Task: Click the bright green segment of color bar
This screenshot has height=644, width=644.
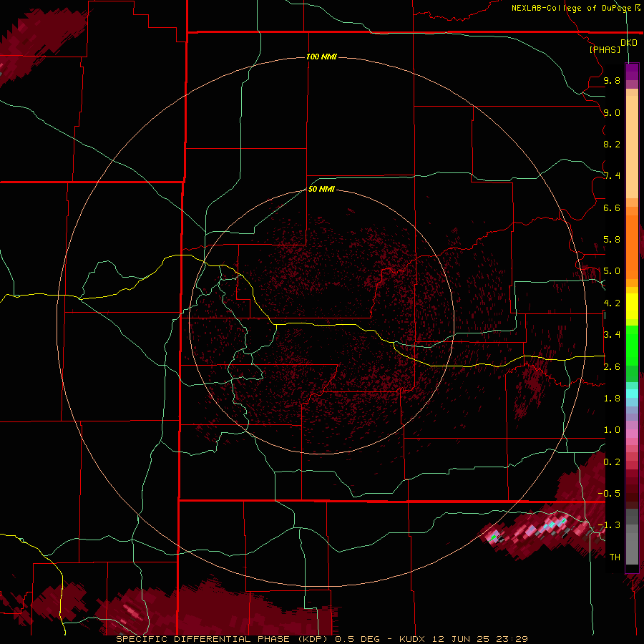Action: [632, 345]
